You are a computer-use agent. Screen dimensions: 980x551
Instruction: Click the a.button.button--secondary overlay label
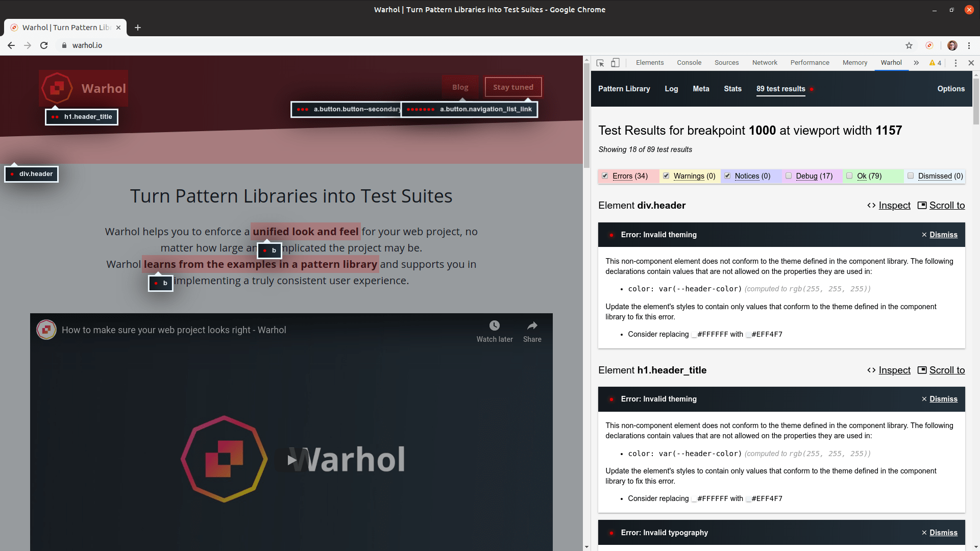pos(347,109)
